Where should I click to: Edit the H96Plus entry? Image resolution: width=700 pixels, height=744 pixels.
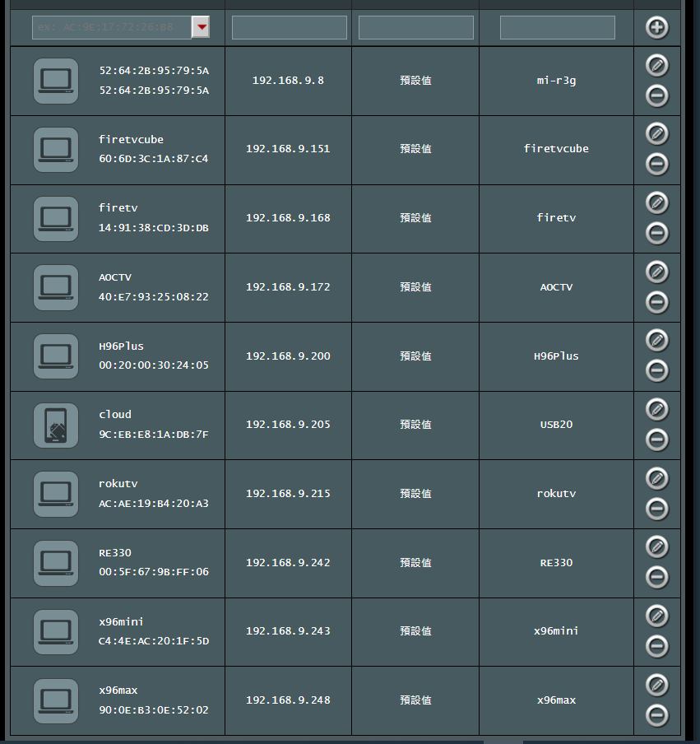coord(656,339)
